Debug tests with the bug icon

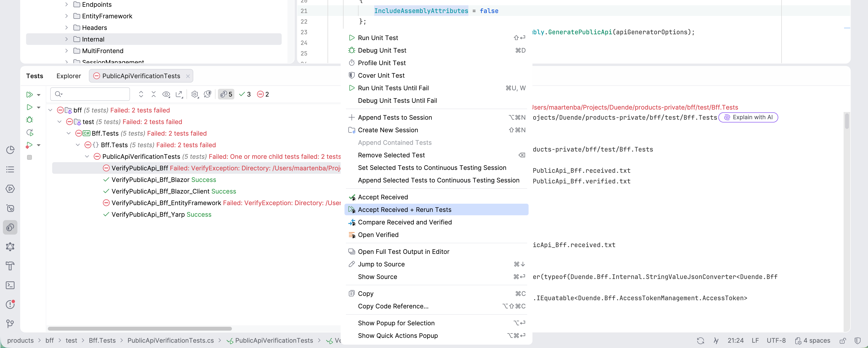pyautogui.click(x=30, y=119)
